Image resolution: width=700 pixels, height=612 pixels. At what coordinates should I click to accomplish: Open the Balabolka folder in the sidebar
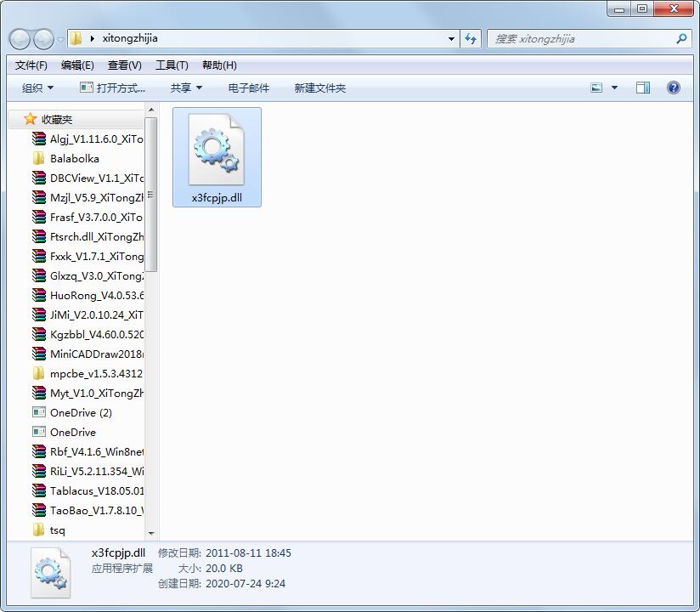pyautogui.click(x=75, y=158)
